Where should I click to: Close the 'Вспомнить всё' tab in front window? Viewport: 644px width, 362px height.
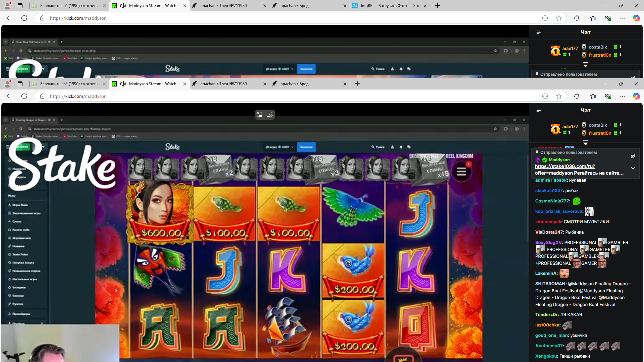pos(104,84)
